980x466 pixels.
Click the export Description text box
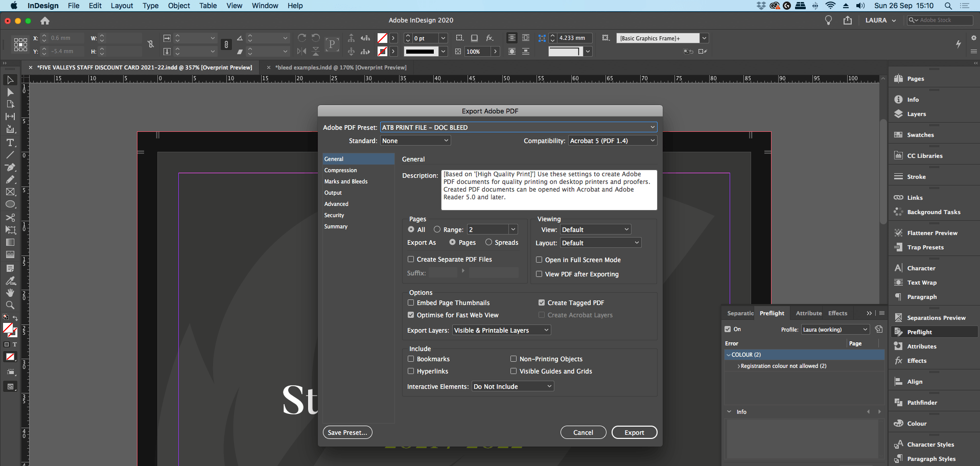549,190
